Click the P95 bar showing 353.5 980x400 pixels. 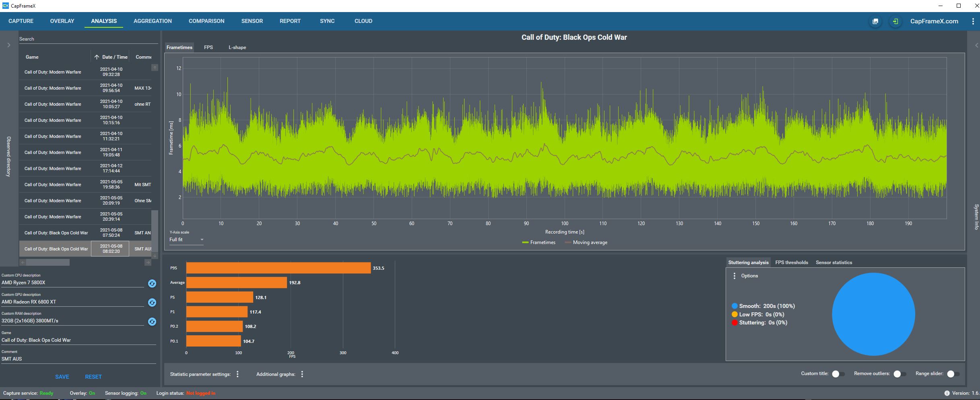pos(279,268)
